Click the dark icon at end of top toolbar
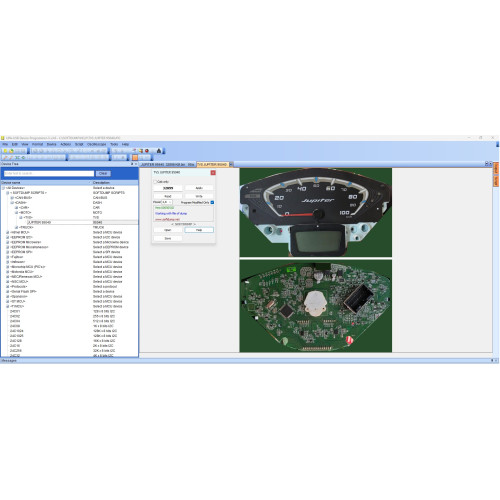 tap(159, 151)
